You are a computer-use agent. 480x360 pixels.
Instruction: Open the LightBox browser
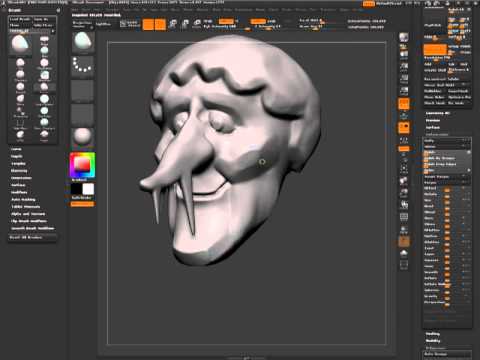[103, 24]
